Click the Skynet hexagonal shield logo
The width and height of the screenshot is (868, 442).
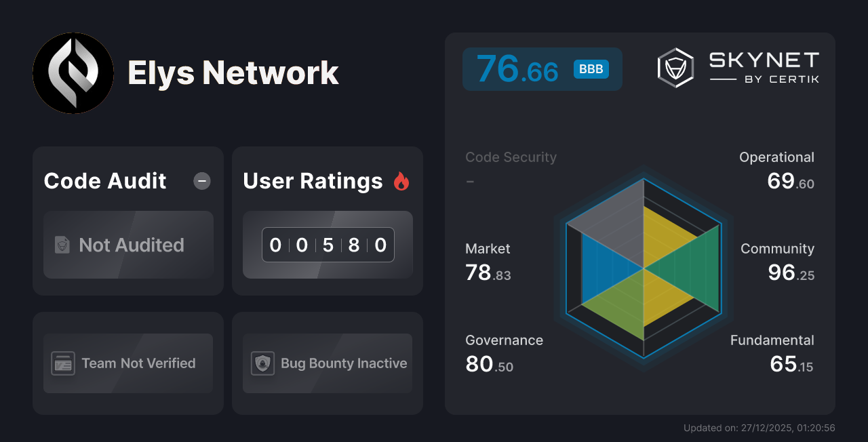point(675,67)
